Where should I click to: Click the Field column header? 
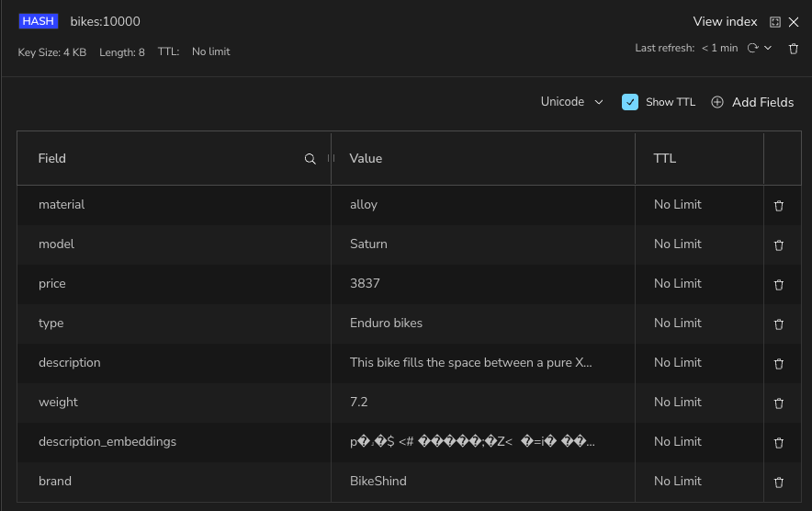point(51,158)
